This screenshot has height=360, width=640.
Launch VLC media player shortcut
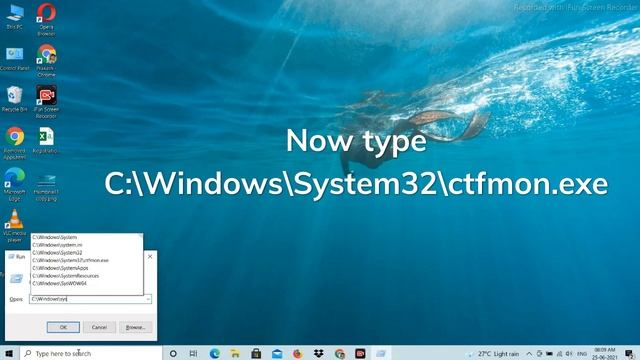click(15, 226)
